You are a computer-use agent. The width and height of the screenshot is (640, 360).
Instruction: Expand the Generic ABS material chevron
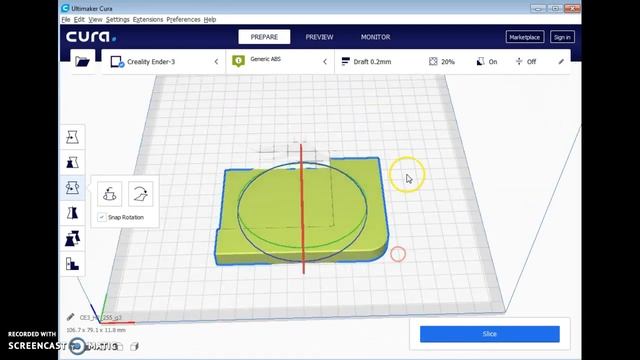pyautogui.click(x=325, y=62)
